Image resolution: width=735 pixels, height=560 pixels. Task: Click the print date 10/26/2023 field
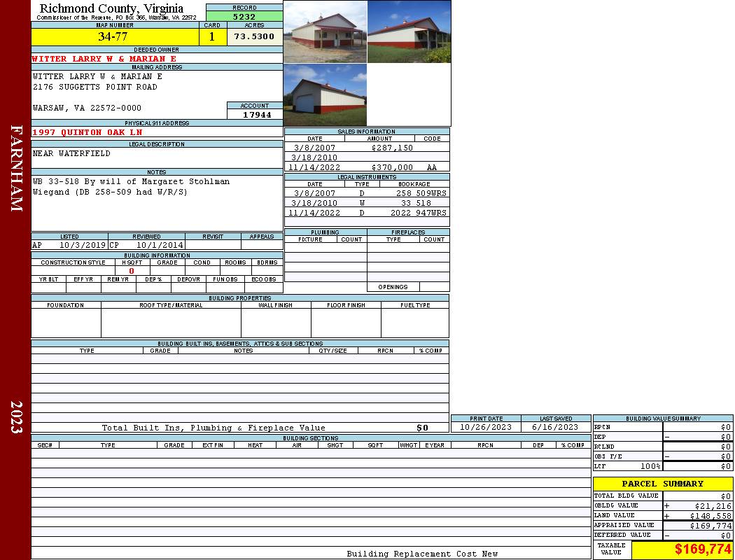coord(485,427)
